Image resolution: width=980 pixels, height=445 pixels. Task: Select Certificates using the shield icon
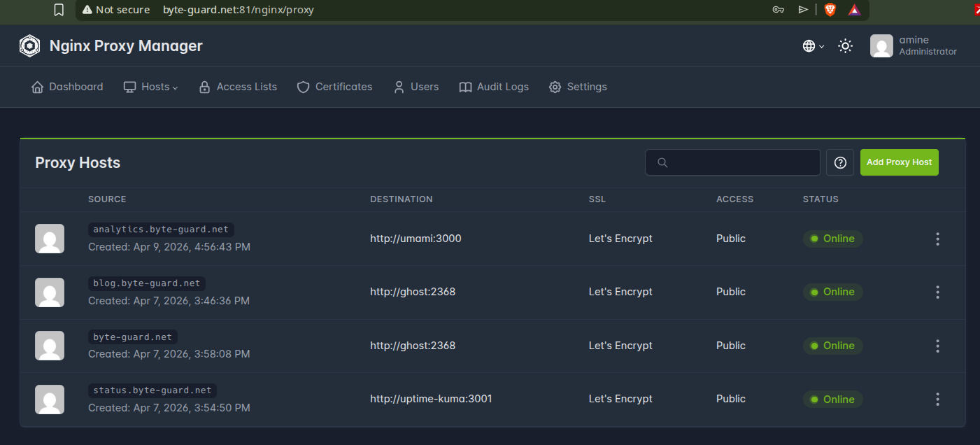click(x=303, y=87)
